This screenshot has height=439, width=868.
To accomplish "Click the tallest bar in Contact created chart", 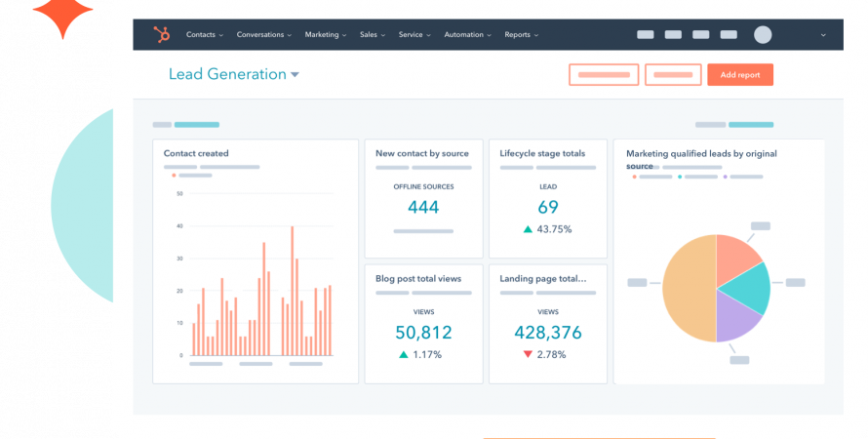I will click(x=293, y=291).
